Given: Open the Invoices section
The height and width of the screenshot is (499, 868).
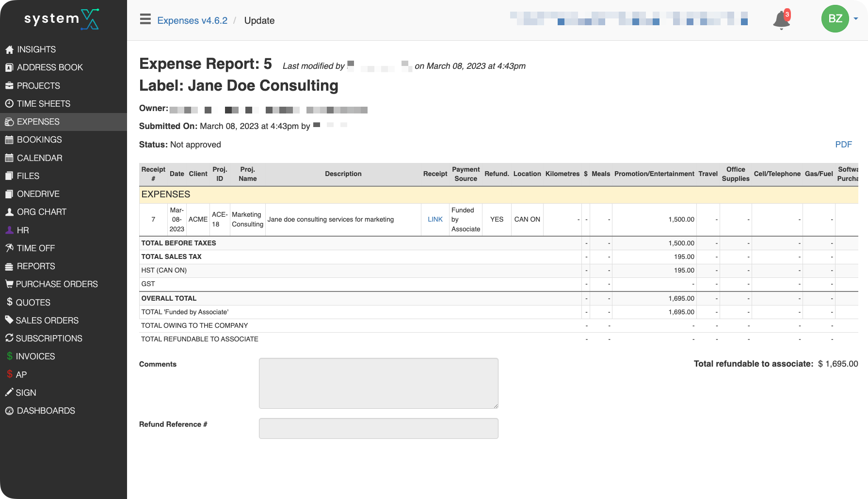Looking at the screenshot, I should [x=35, y=356].
